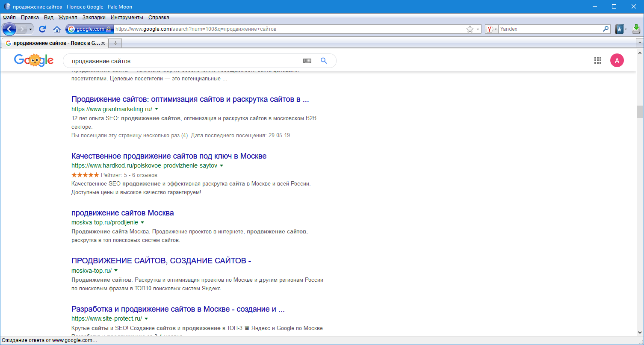Screen dimensions: 644x345
Task: Open 'Продвижение сайтов: оптимизация сайтов и раскрутка' result
Action: (190, 99)
